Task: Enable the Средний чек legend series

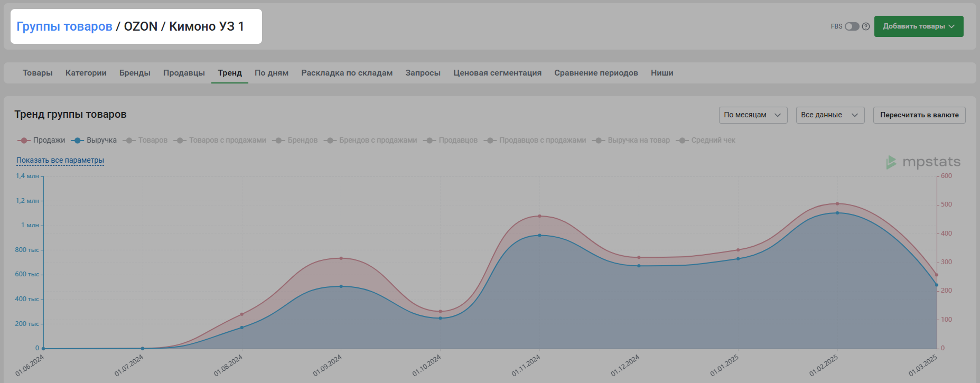Action: coord(706,140)
